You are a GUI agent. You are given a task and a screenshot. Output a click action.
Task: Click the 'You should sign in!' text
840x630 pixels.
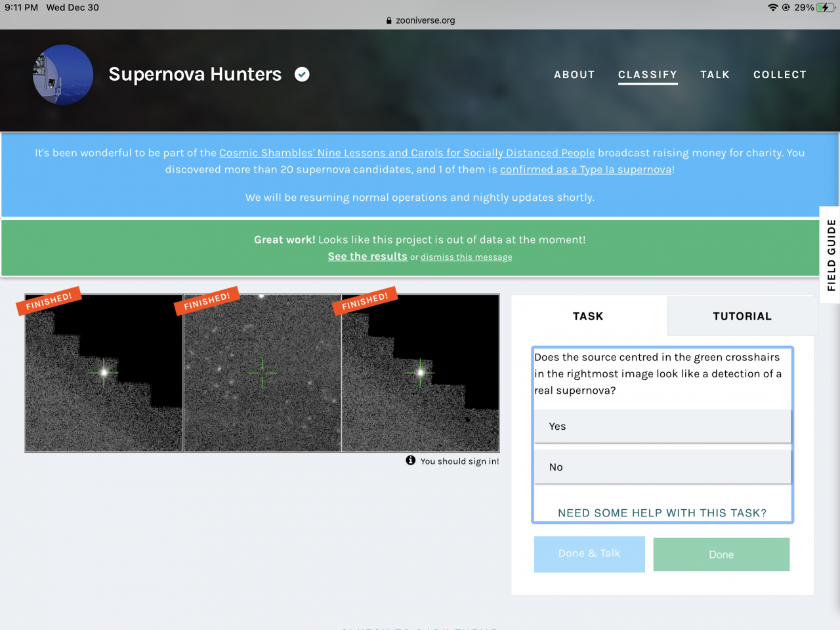point(459,461)
